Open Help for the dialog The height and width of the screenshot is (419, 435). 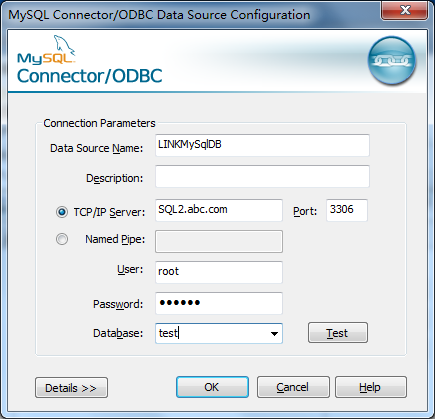pos(371,387)
